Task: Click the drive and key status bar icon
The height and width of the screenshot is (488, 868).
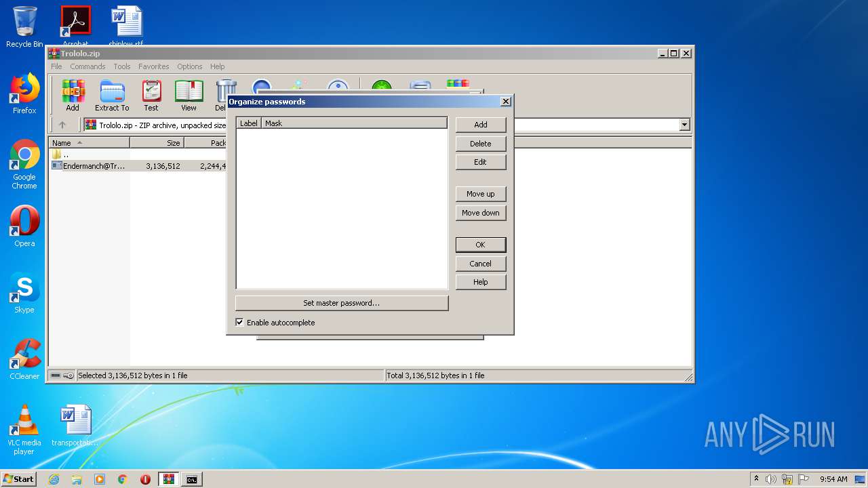Action: click(x=62, y=375)
